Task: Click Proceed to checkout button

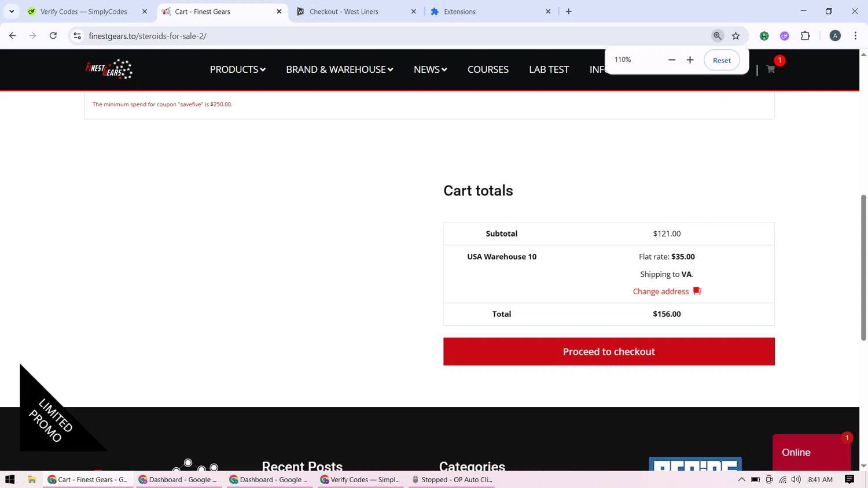Action: [x=609, y=352]
